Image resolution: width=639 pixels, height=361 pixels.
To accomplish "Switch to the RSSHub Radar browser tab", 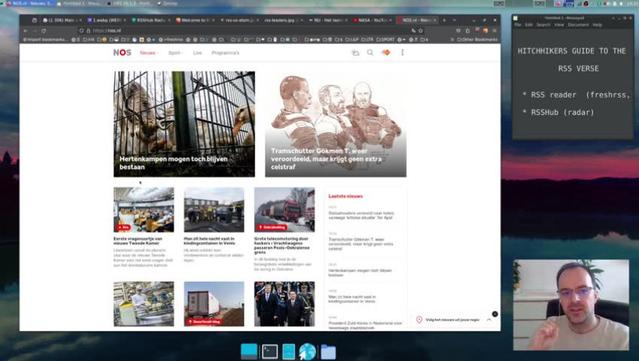I will [x=151, y=20].
